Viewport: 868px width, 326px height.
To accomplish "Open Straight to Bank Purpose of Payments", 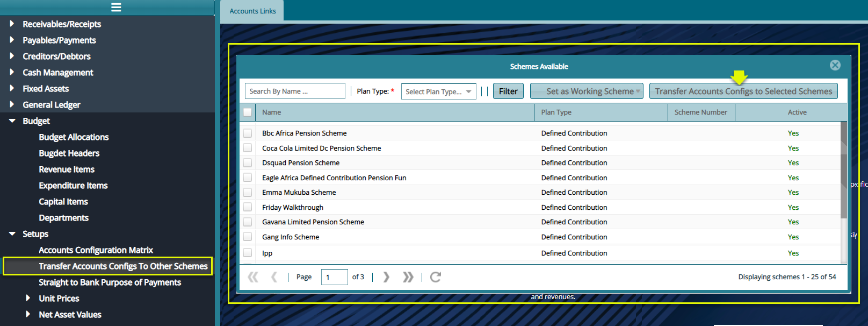I will pyautogui.click(x=110, y=282).
